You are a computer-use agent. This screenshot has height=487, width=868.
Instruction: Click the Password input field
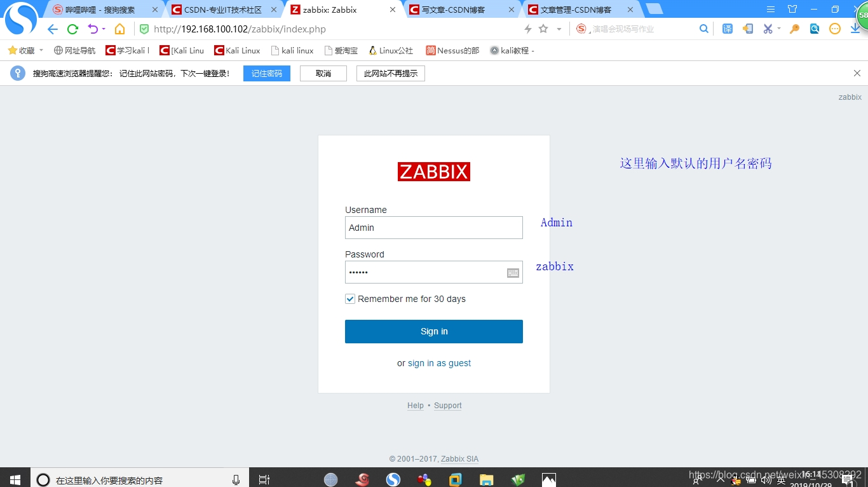pos(434,272)
